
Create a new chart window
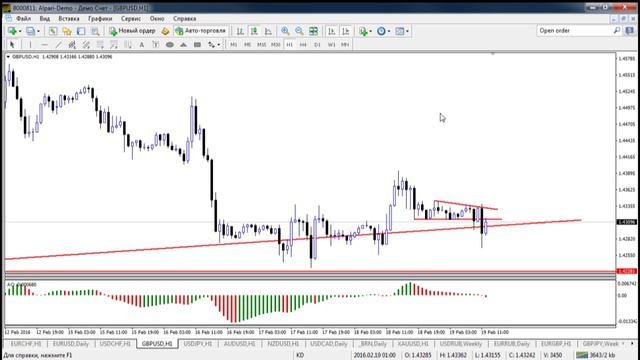coord(12,31)
